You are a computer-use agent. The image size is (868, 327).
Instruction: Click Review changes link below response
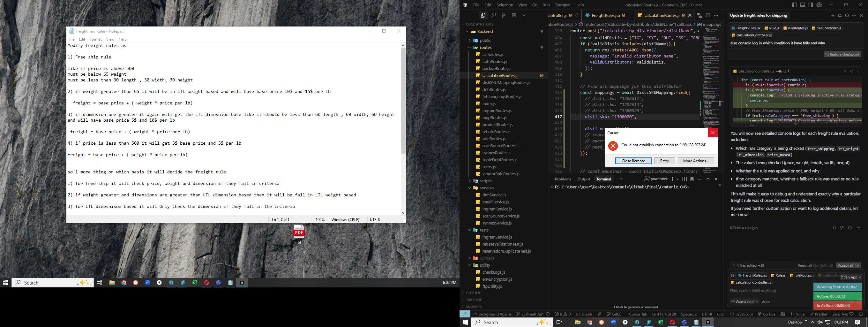(x=744, y=228)
